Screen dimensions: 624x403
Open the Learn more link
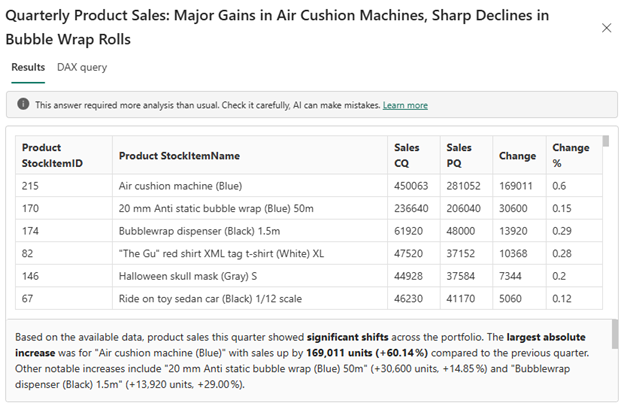tap(405, 105)
